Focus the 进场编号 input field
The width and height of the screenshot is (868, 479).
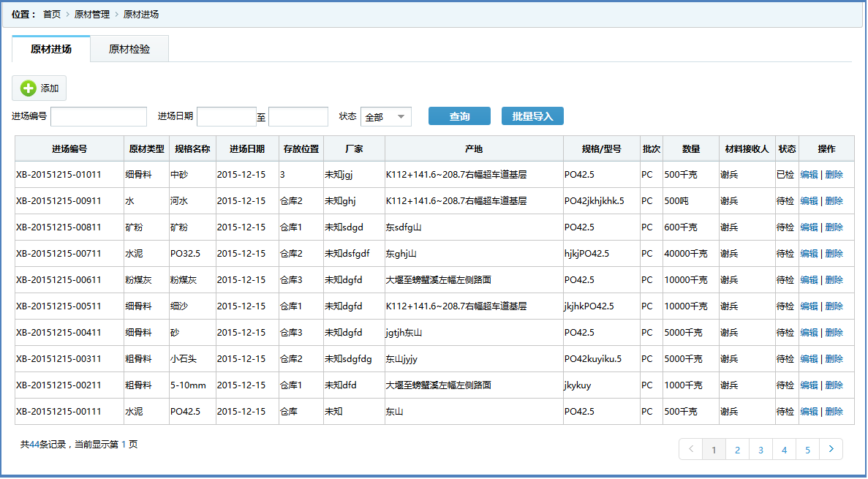click(99, 117)
